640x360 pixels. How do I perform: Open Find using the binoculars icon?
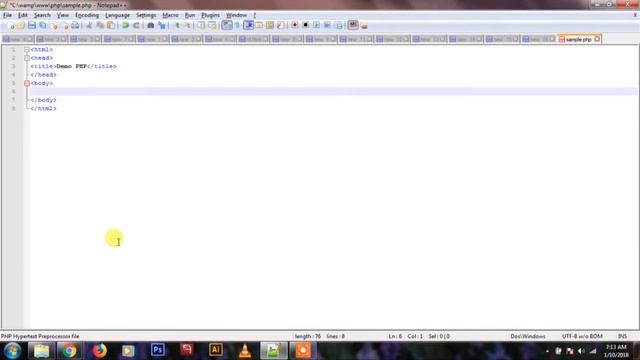click(151, 25)
